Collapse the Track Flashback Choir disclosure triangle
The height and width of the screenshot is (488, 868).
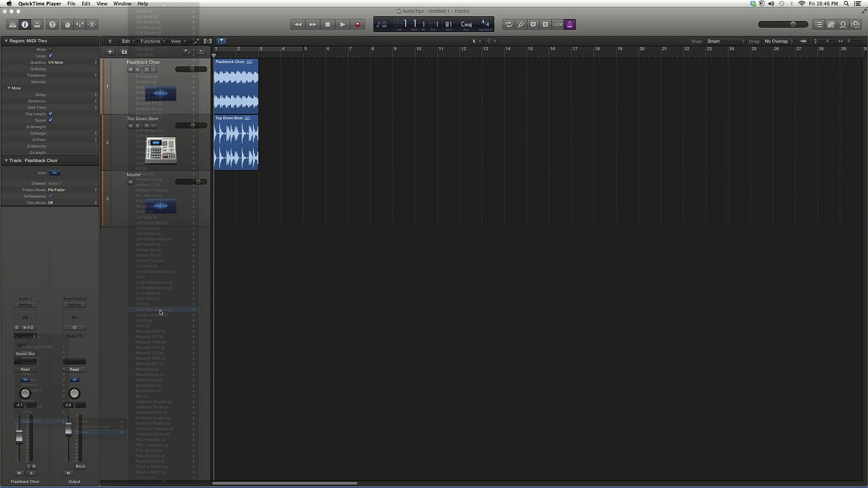click(x=5, y=161)
